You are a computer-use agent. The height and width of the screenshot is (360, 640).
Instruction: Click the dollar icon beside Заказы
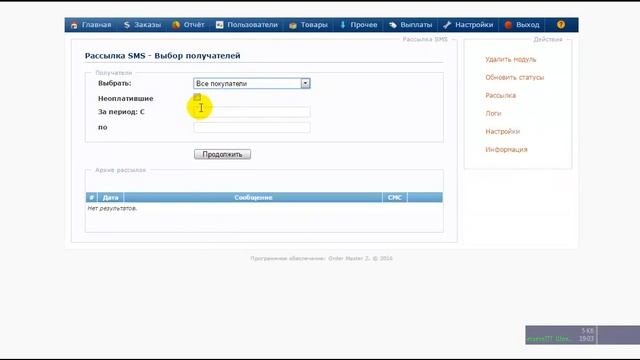tap(127, 25)
